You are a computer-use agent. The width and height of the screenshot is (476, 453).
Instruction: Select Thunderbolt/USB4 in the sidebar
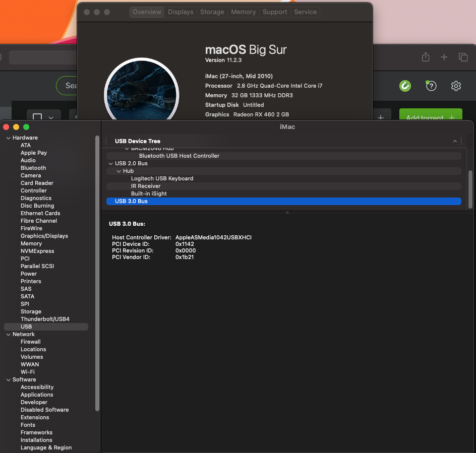click(45, 319)
